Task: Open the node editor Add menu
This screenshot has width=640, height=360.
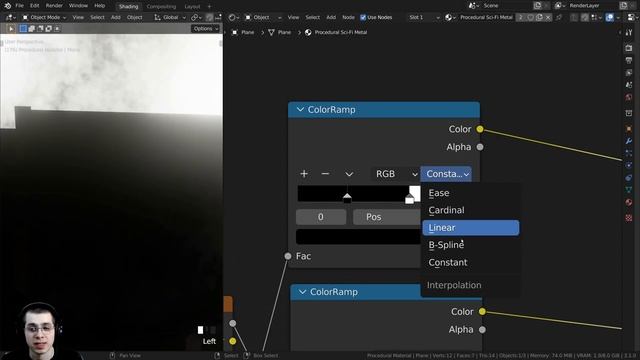Action: point(331,17)
